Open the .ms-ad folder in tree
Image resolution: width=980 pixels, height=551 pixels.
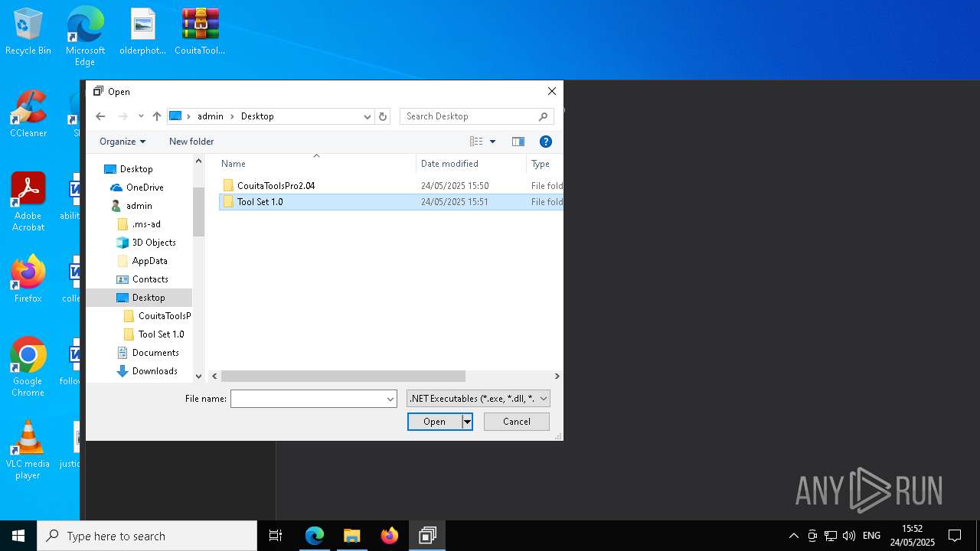[x=146, y=224]
